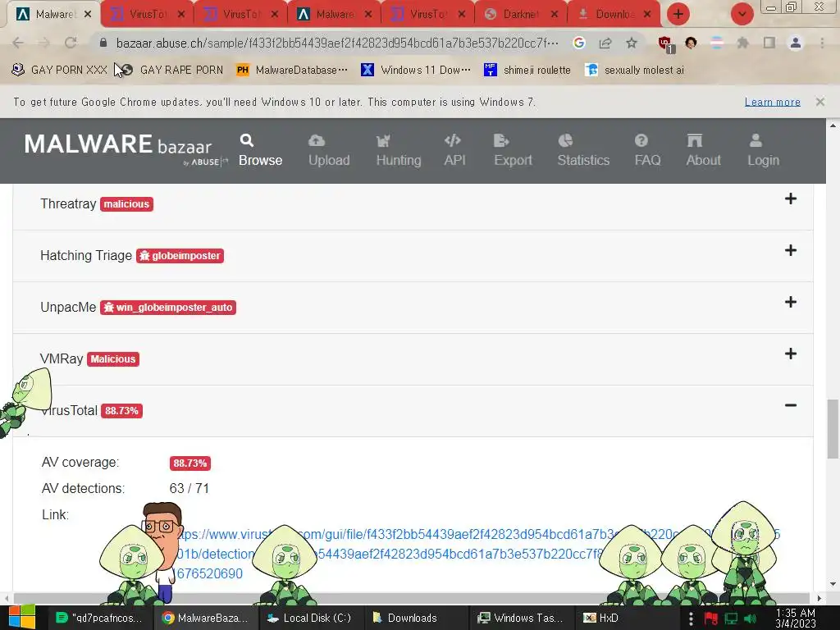The width and height of the screenshot is (840, 630).
Task: Click the volume icon in system tray
Action: tap(750, 619)
